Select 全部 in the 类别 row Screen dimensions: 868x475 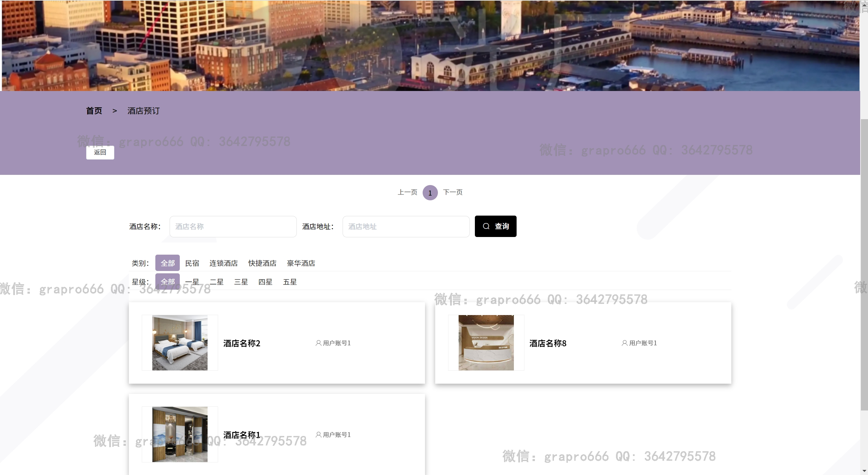click(168, 263)
